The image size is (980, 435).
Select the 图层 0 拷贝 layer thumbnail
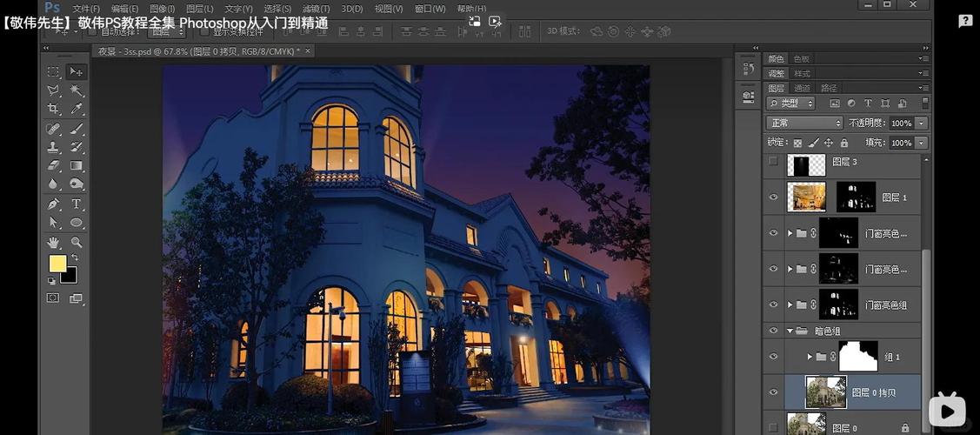click(x=825, y=392)
